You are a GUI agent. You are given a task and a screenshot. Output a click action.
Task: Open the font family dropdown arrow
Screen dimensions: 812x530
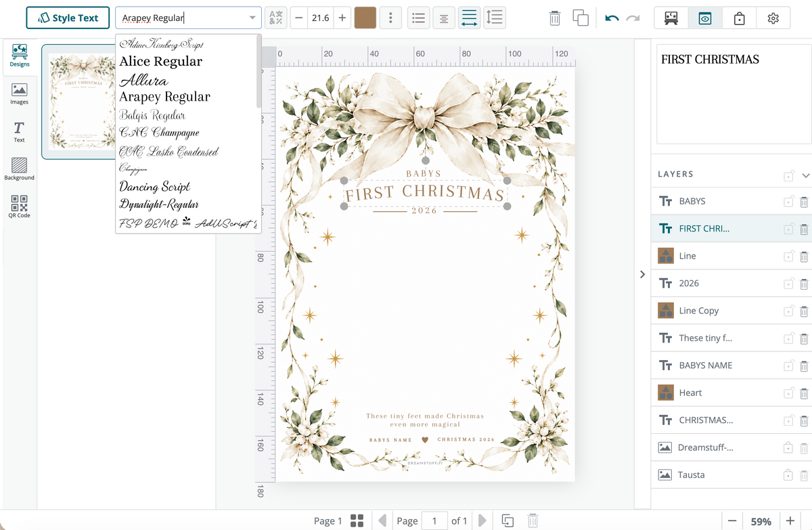click(252, 18)
